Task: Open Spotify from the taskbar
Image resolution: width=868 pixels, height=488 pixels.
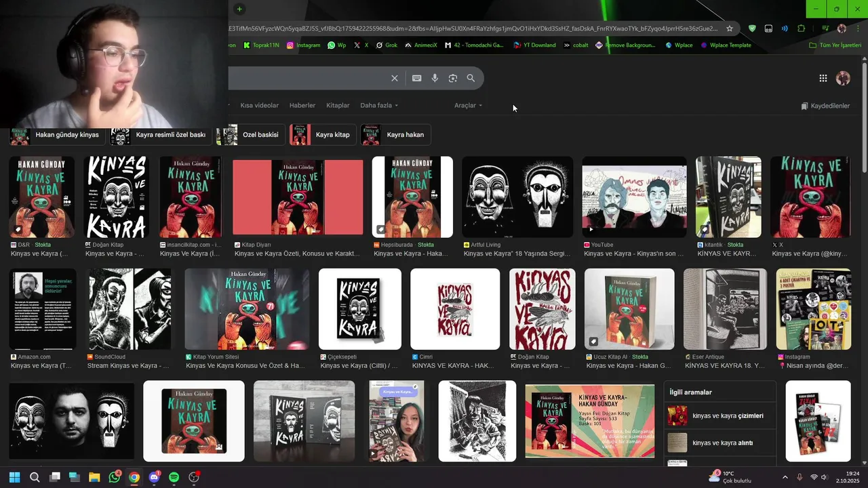Action: pos(174,477)
